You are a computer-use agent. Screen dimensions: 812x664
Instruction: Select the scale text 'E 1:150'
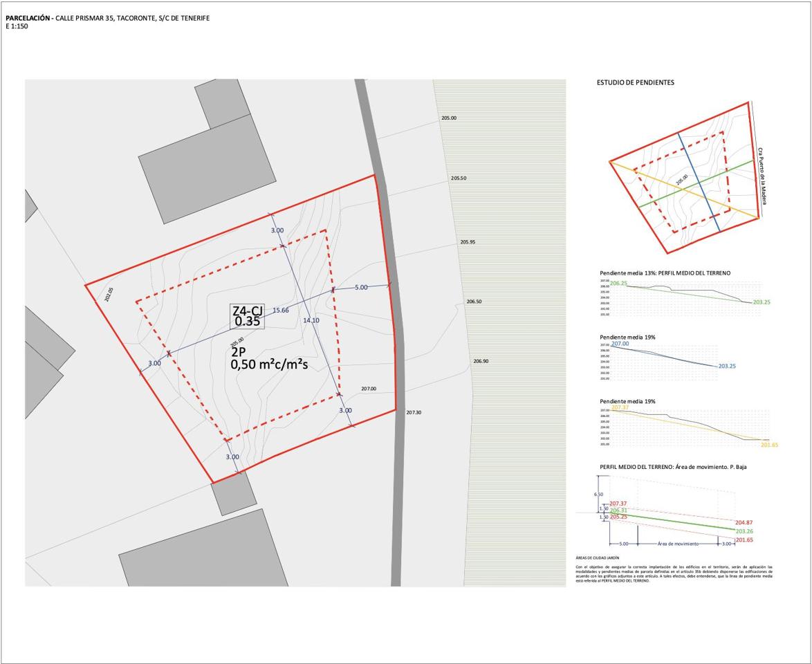[x=17, y=26]
